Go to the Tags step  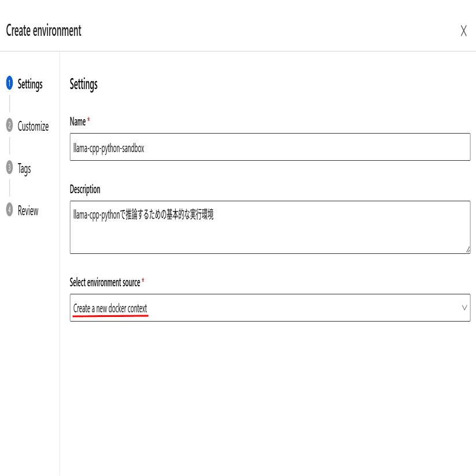pos(24,169)
